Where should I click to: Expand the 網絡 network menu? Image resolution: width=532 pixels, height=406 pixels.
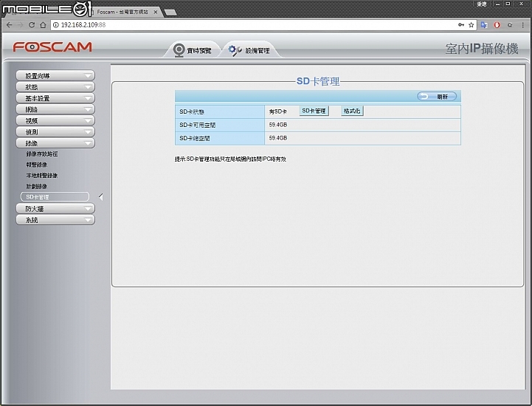coord(55,109)
